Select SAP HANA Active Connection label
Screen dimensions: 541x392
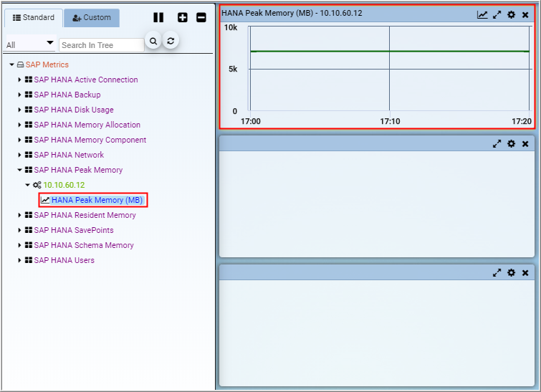tap(86, 80)
